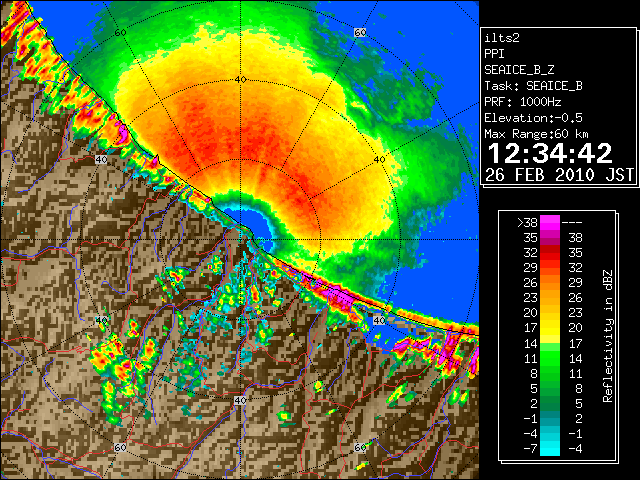
Task: Select the 'Elevation:-0.5' text
Action: [x=533, y=118]
